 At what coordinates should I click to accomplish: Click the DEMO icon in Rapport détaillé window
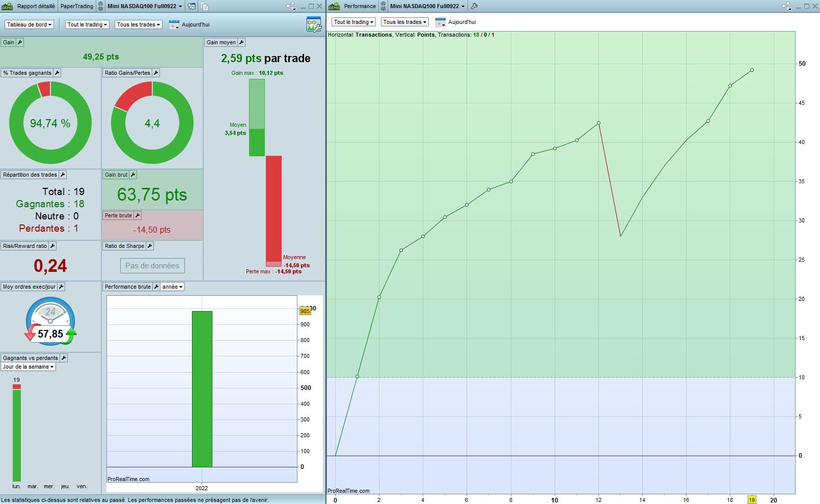tap(7, 6)
